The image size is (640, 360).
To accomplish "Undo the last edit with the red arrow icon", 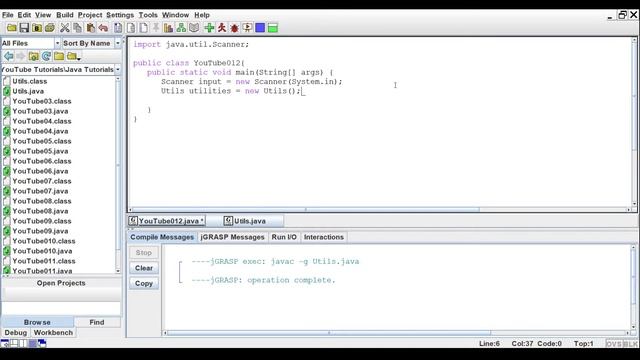I will pyautogui.click(x=103, y=28).
